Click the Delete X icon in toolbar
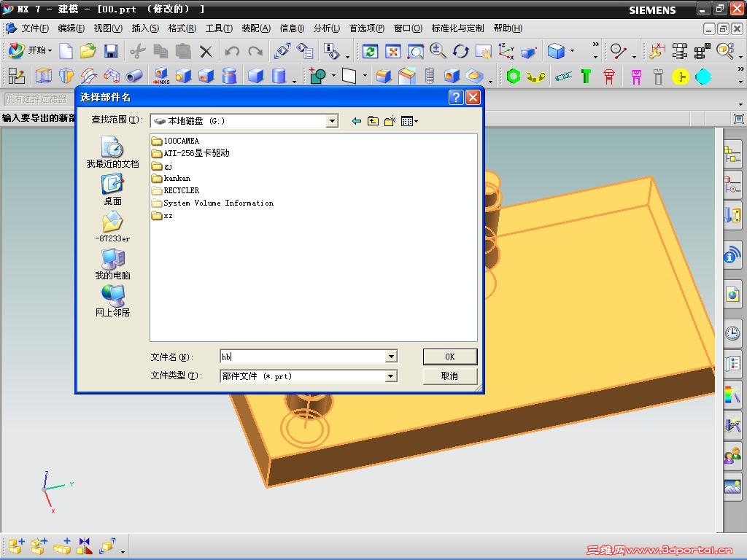 206,51
